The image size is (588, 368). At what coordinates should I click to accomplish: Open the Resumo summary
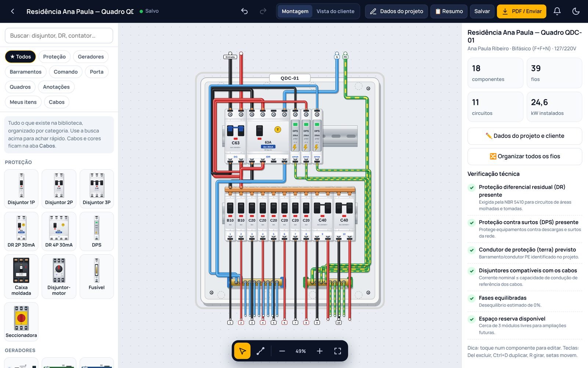[449, 11]
